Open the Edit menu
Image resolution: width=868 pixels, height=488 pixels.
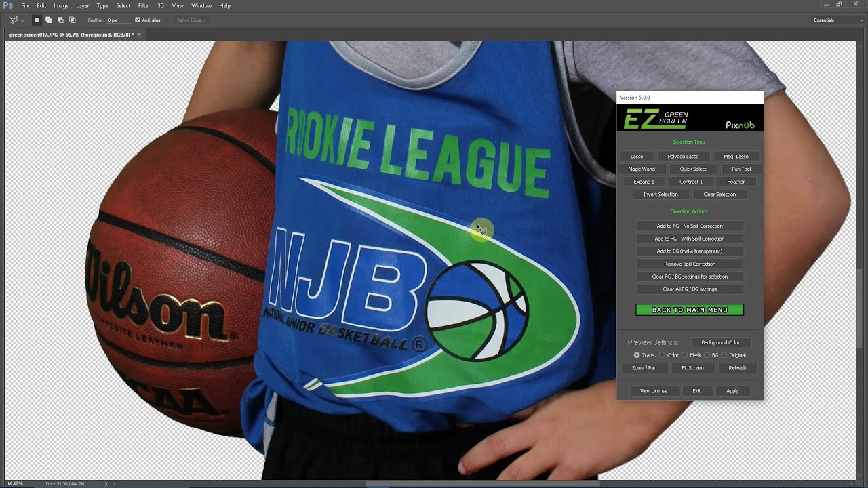point(41,5)
